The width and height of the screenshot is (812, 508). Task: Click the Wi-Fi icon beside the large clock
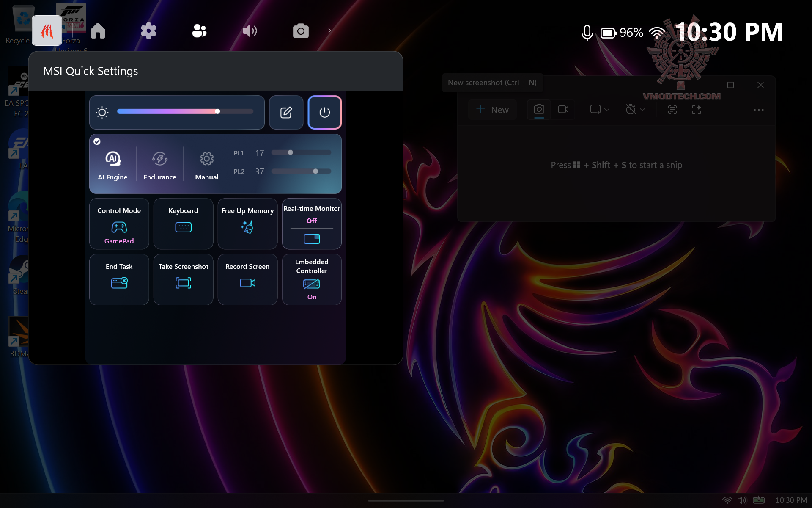point(657,33)
